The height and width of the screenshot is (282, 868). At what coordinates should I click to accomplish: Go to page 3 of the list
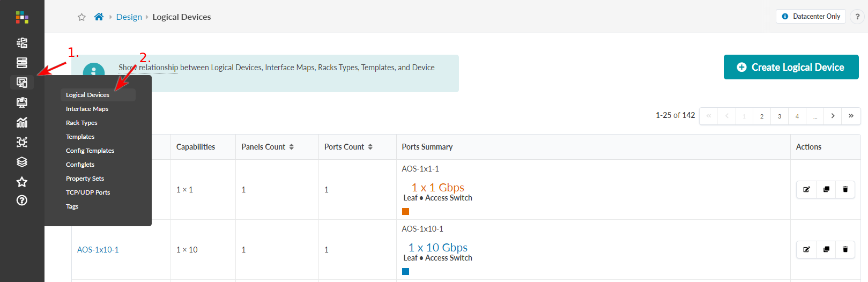[x=780, y=116]
